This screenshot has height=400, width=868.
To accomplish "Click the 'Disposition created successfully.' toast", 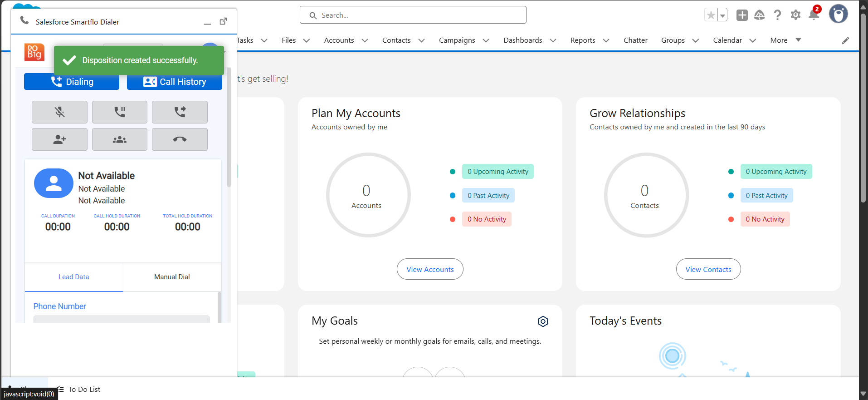I will pos(139,60).
